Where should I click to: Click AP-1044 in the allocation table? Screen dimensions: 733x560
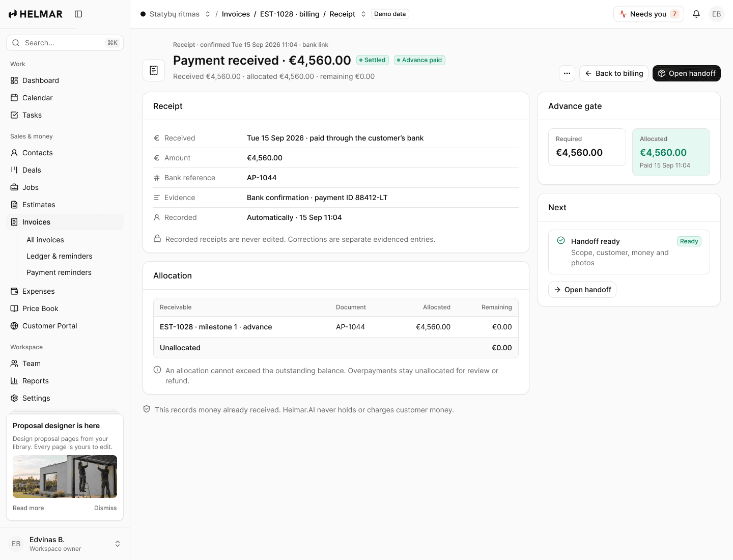350,327
